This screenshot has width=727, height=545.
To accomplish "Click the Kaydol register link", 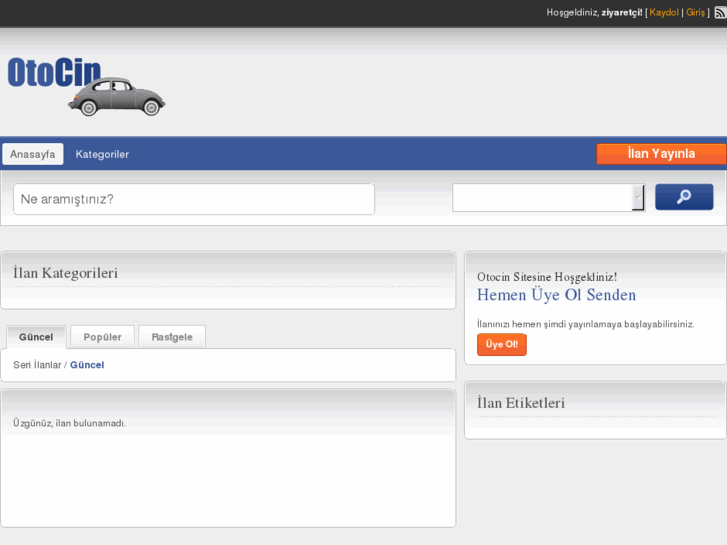I will pos(664,13).
